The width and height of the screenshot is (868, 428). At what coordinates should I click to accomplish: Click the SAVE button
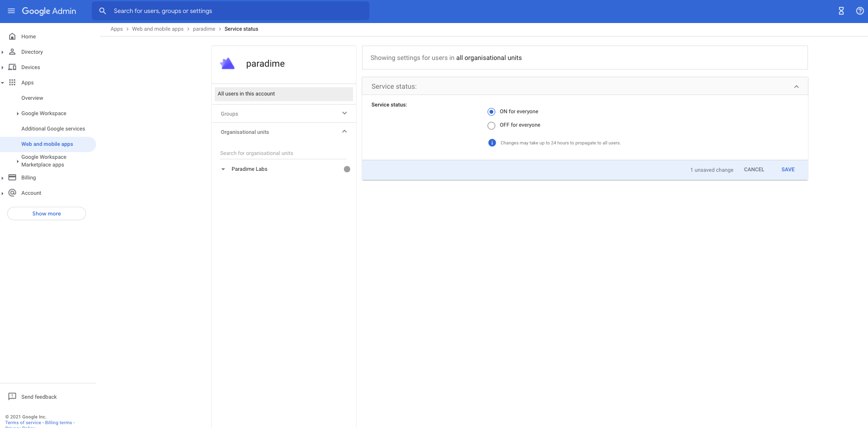coord(788,169)
